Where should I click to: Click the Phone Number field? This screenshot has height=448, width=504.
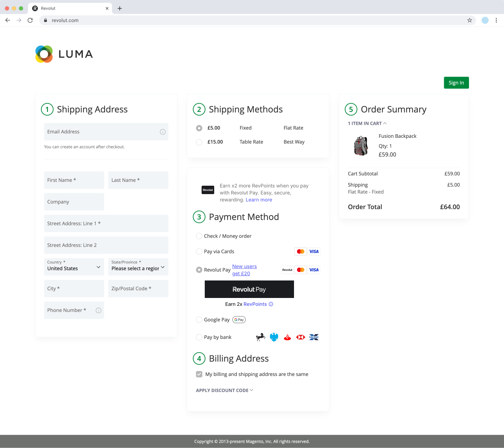[x=74, y=310]
